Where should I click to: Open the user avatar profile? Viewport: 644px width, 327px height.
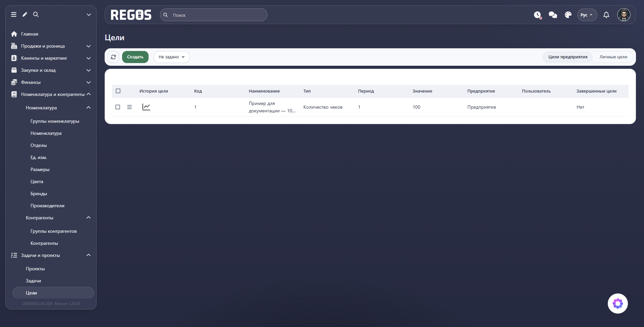(x=624, y=15)
